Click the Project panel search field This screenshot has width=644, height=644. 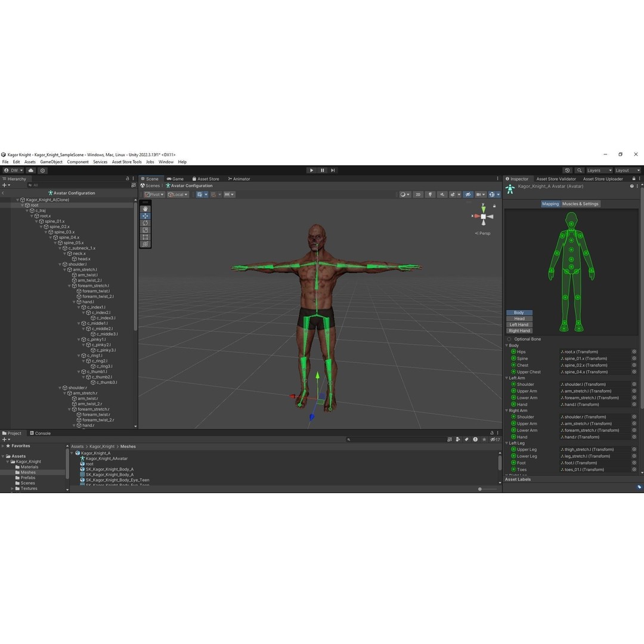(395, 439)
